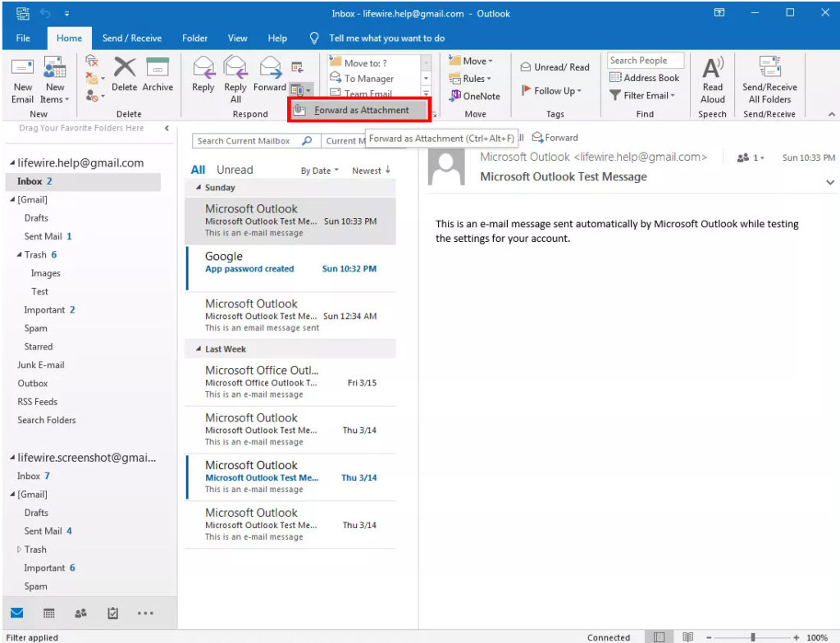Click the Read Aloud icon
840x643 pixels.
pyautogui.click(x=713, y=67)
